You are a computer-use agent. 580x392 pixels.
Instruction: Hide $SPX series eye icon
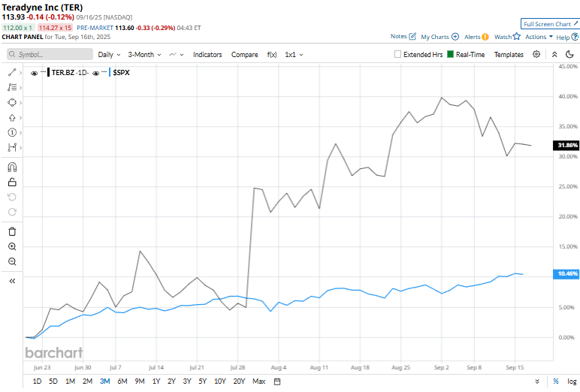coord(96,74)
